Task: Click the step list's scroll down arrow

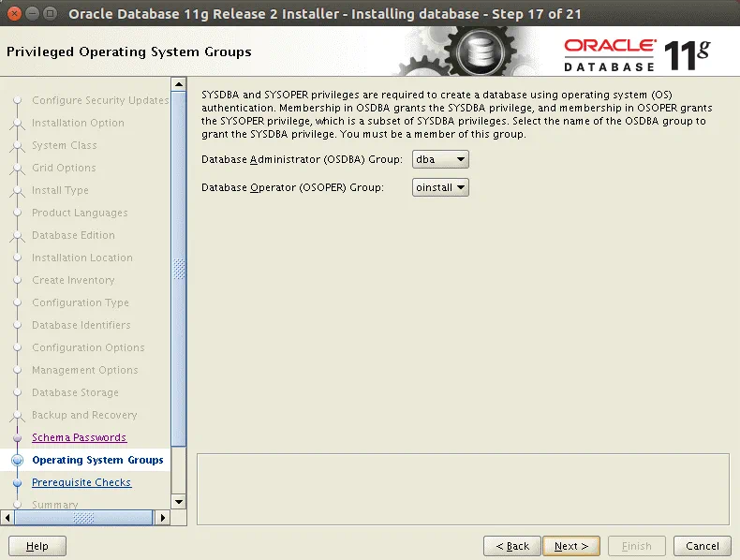Action: click(x=178, y=502)
